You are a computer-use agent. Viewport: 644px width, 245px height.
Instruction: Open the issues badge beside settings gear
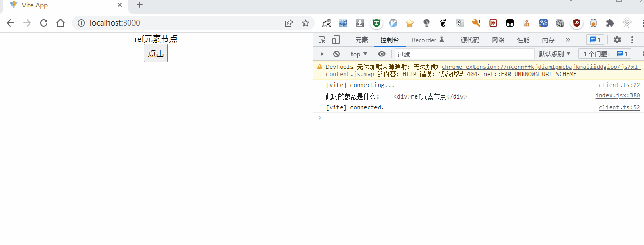(595, 40)
